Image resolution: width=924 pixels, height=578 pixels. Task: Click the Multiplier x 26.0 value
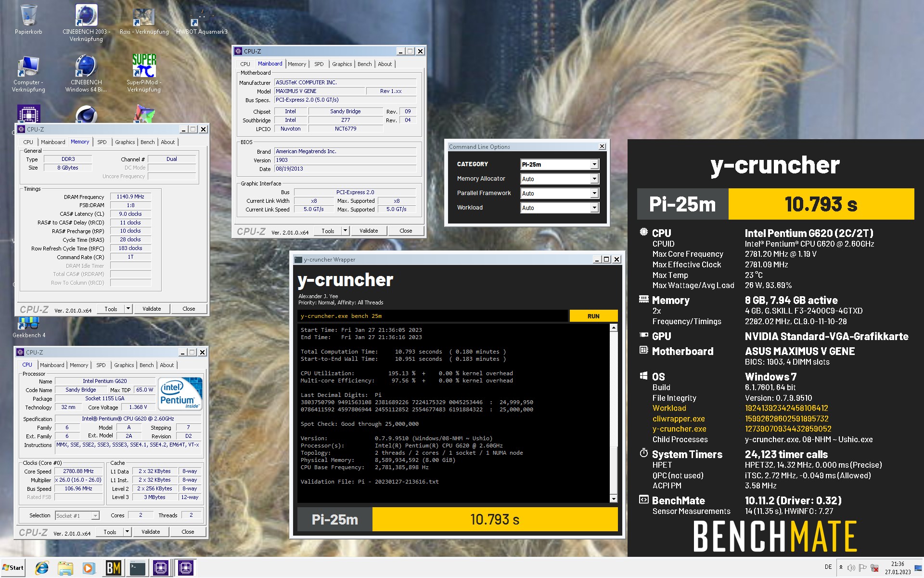[78, 480]
